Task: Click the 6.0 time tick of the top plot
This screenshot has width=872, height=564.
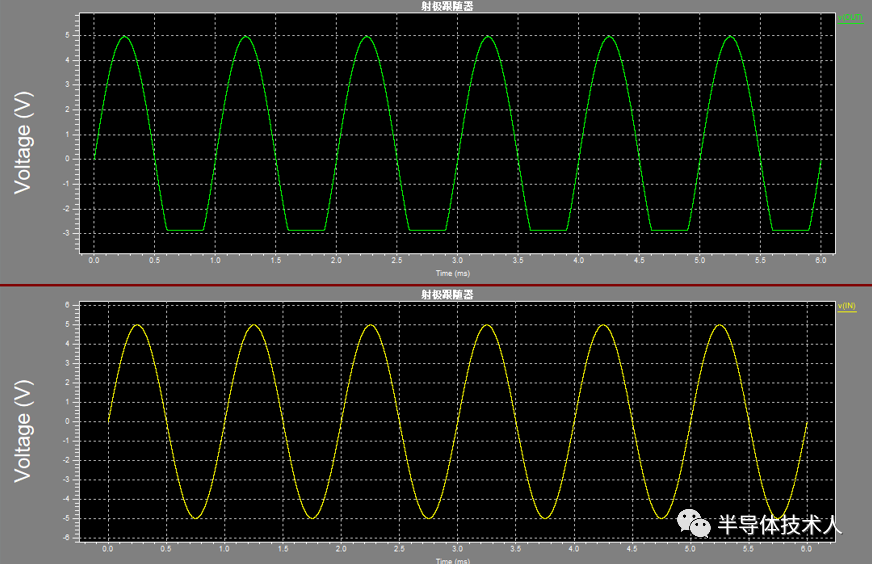Action: (821, 260)
